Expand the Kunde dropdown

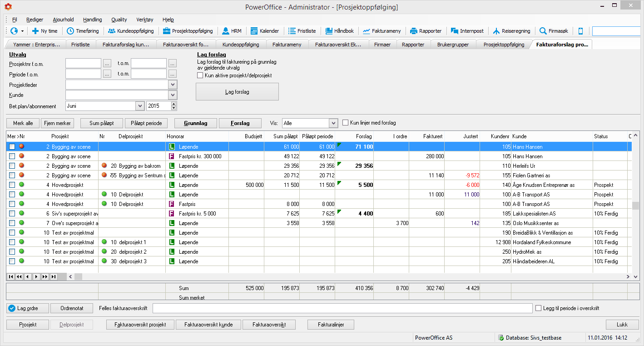(173, 95)
